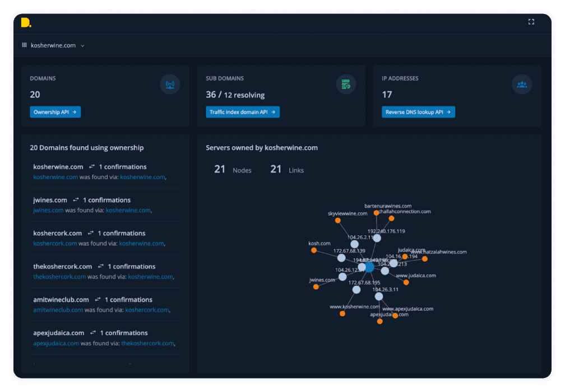Click the swap icon beside kosherwine.com heading
This screenshot has height=392, width=565.
pos(92,166)
